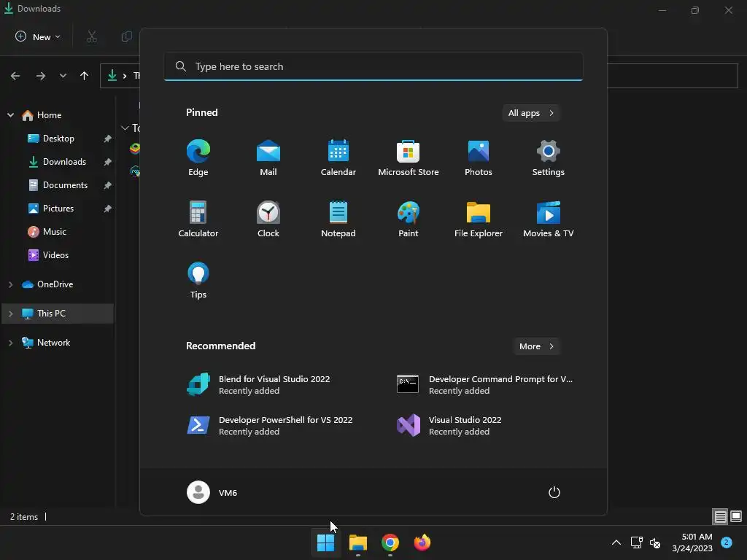Screen dimensions: 747x560
Task: Launch the Movies & TV app
Action: click(549, 219)
